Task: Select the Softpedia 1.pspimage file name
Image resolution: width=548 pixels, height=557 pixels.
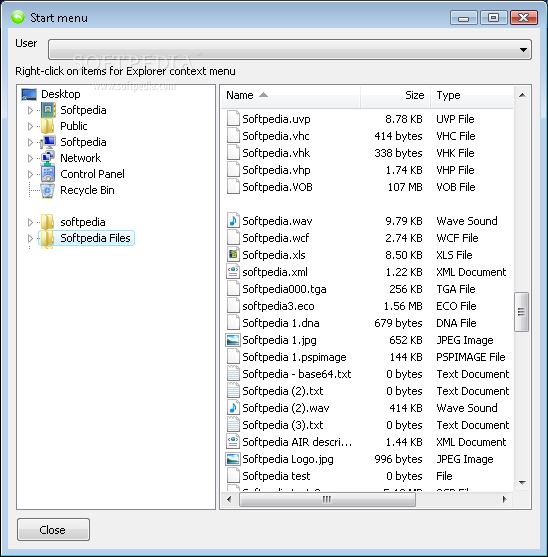Action: (x=294, y=357)
